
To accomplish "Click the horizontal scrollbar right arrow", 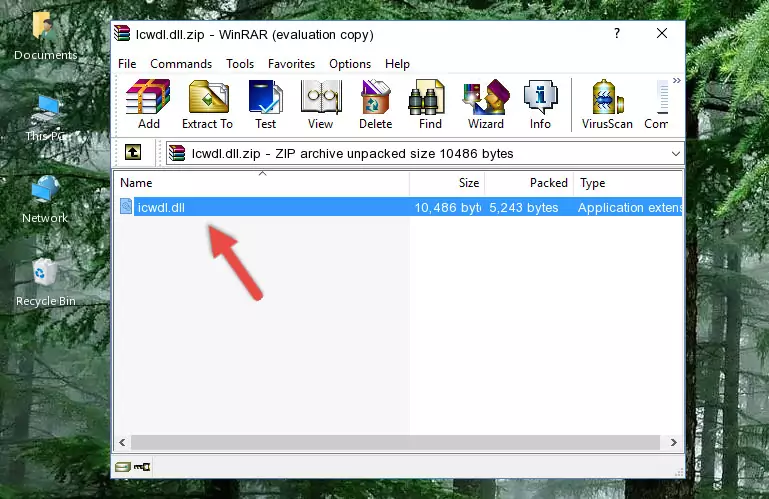I will tap(673, 443).
